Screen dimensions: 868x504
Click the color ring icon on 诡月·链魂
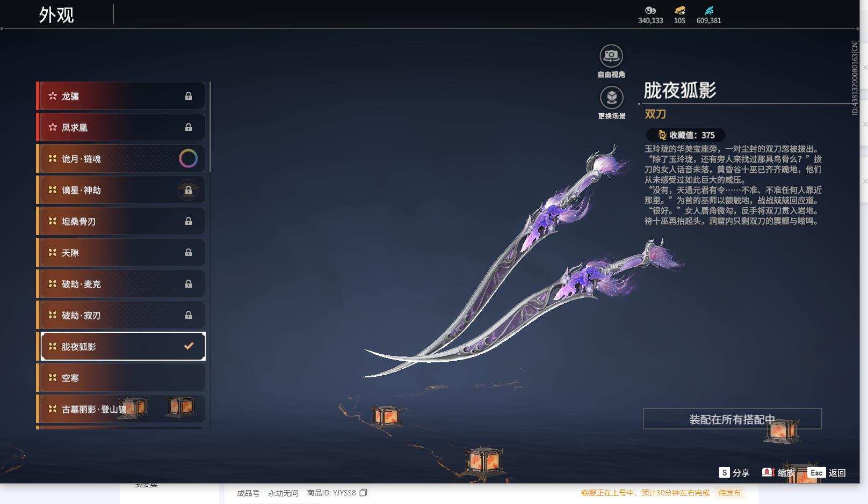pos(188,158)
